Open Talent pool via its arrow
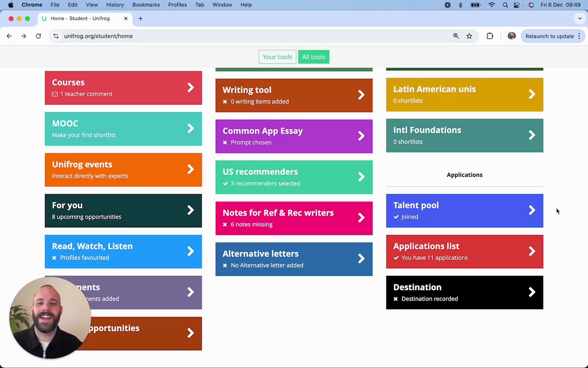Image resolution: width=588 pixels, height=368 pixels. (532, 210)
